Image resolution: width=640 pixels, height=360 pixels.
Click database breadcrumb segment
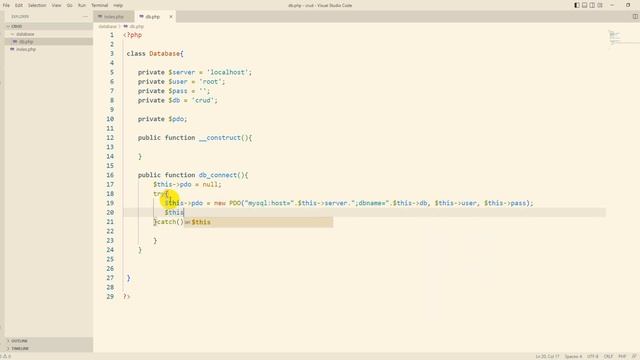(107, 27)
